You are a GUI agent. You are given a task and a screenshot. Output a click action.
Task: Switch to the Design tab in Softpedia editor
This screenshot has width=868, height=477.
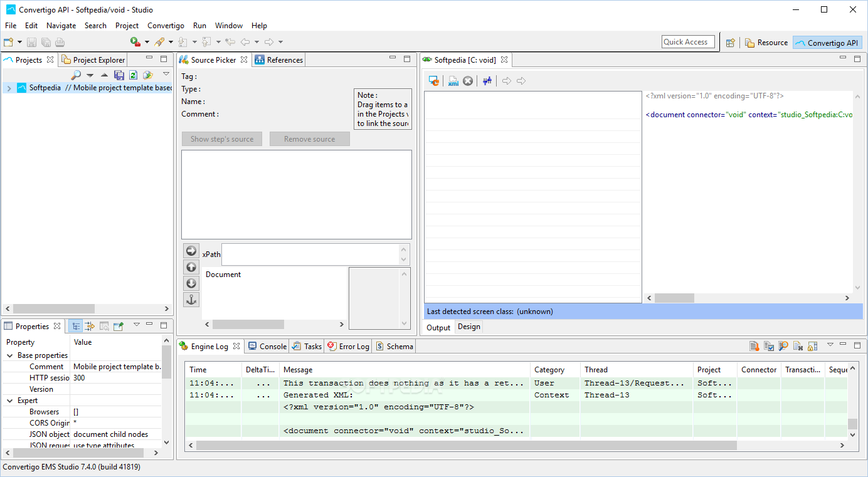coord(468,327)
